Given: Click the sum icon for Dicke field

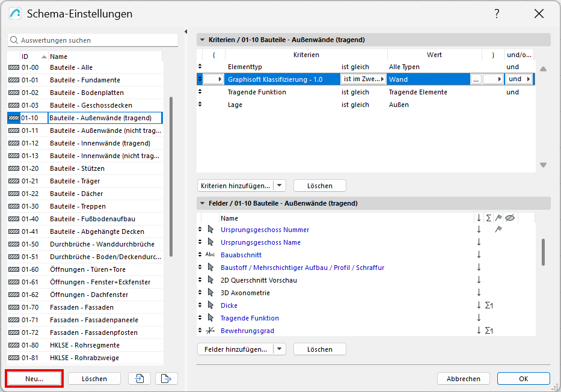Looking at the screenshot, I should (489, 305).
